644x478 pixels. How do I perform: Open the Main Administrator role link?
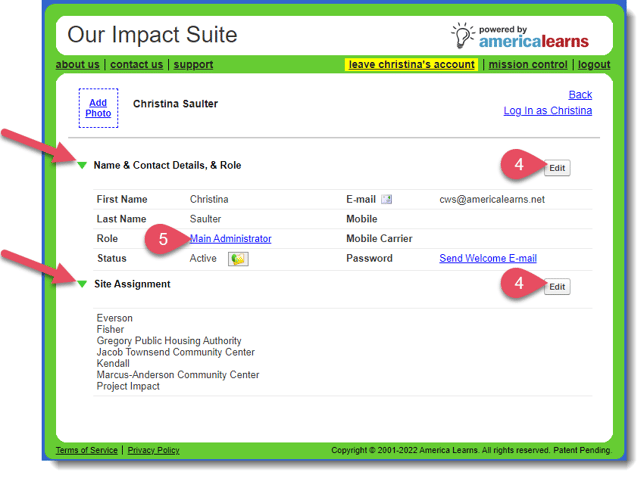(x=231, y=239)
